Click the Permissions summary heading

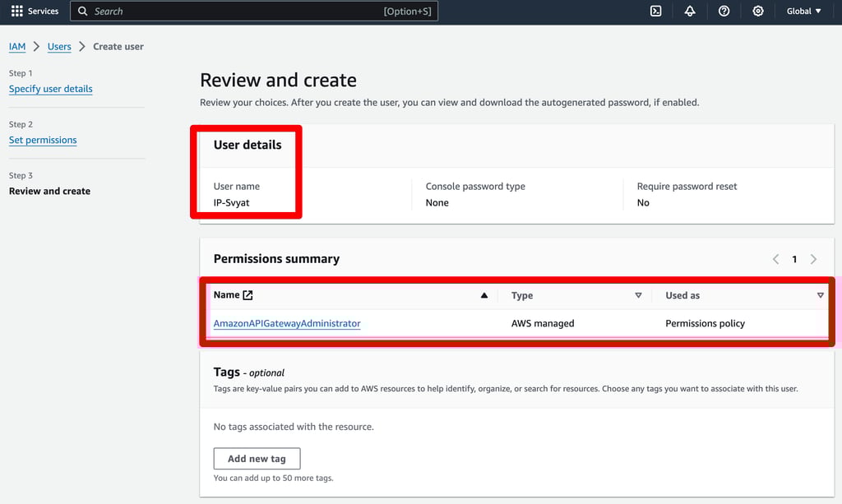[x=276, y=259]
